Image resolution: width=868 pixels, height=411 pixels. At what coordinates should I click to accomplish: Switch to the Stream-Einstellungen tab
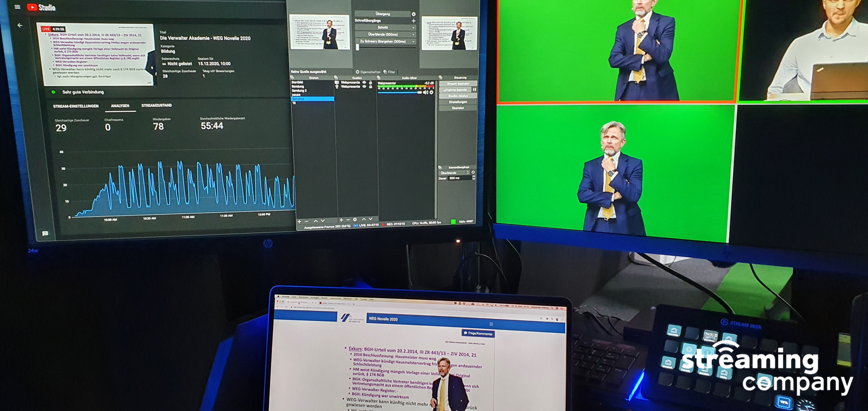[x=75, y=106]
